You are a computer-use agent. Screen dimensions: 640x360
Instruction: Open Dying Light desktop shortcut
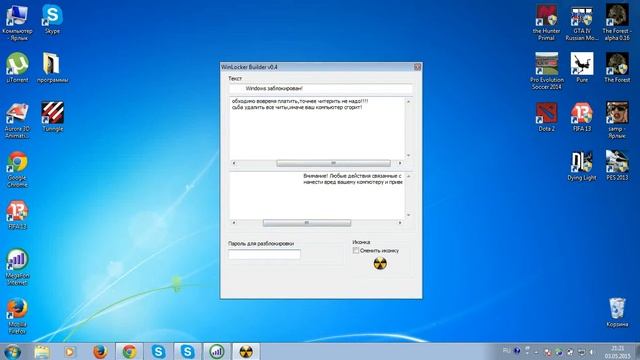point(582,166)
